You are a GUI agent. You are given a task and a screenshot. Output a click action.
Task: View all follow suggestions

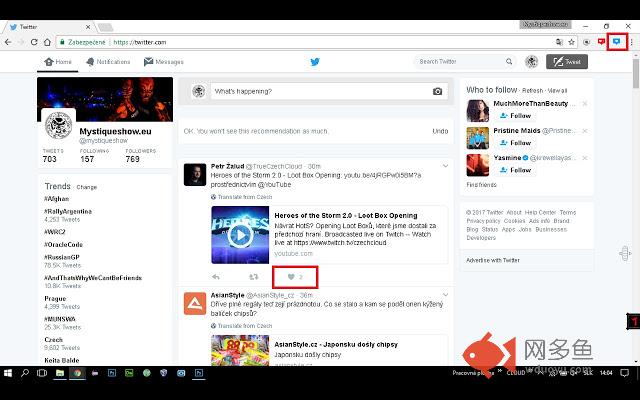557,91
